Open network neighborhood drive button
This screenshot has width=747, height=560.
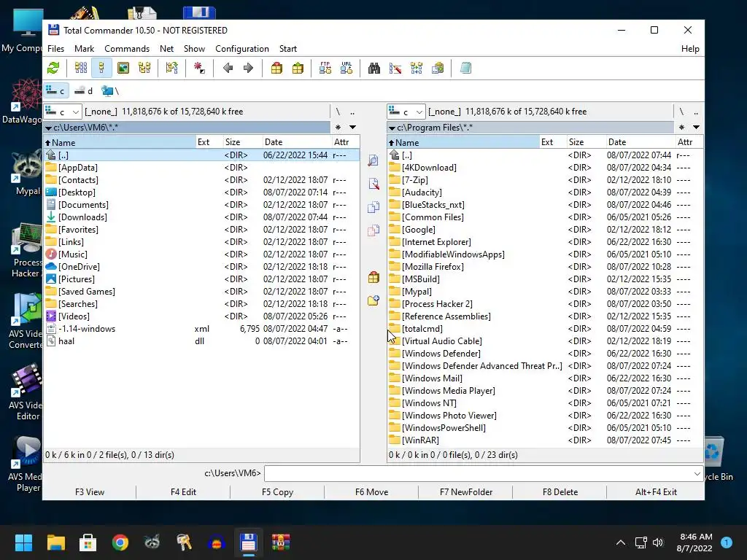(x=109, y=90)
